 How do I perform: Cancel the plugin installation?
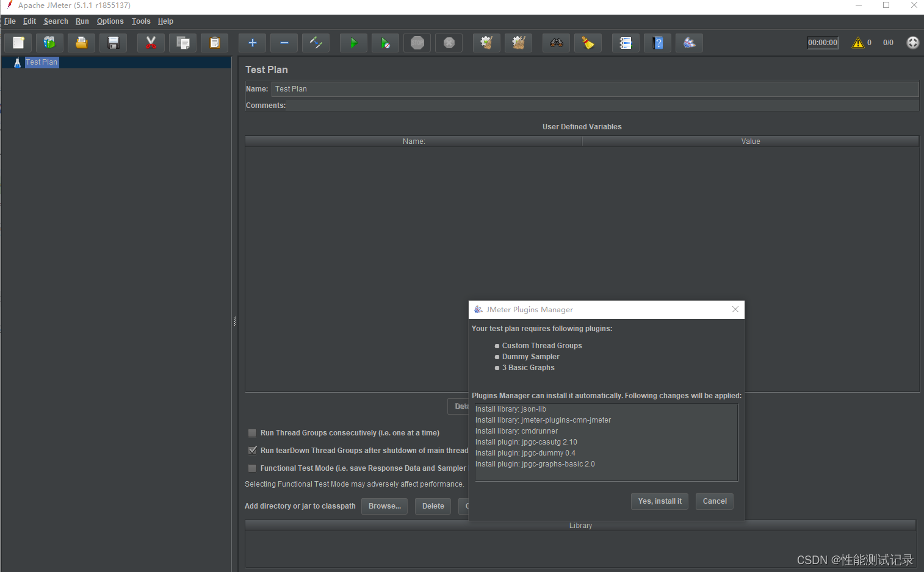coord(714,501)
